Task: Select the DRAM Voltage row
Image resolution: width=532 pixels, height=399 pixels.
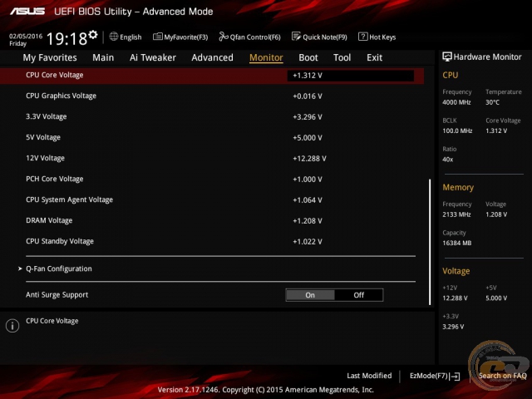Action: click(212, 220)
